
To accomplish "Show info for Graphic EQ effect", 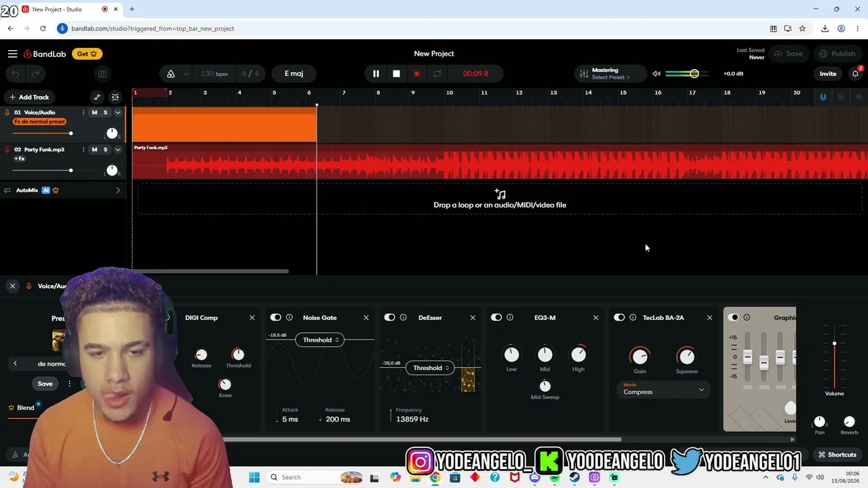I will (747, 317).
